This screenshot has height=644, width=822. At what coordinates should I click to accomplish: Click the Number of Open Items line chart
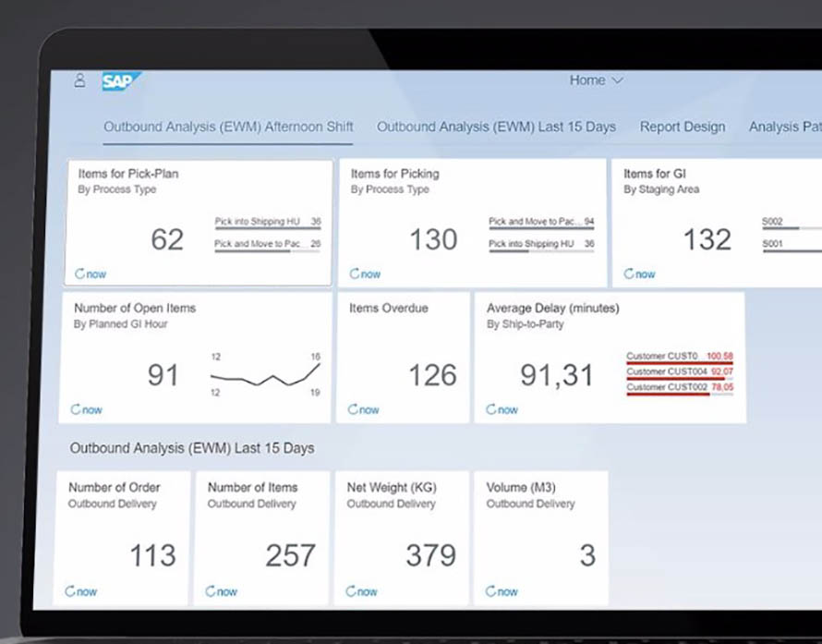265,374
